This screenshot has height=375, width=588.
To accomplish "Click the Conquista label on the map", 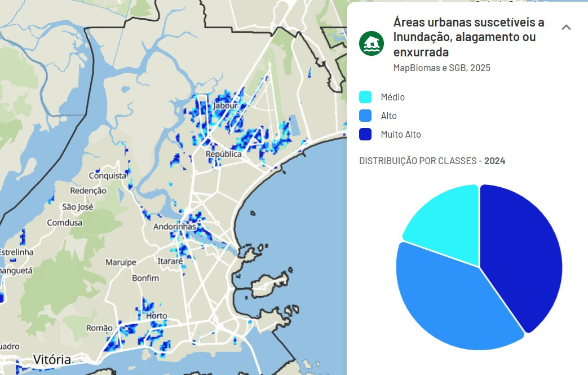I will (108, 175).
